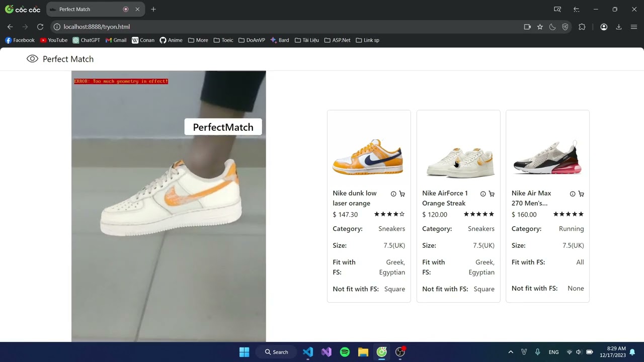Viewport: 644px width, 362px height.
Task: Open the notification bell
Action: pyautogui.click(x=632, y=352)
